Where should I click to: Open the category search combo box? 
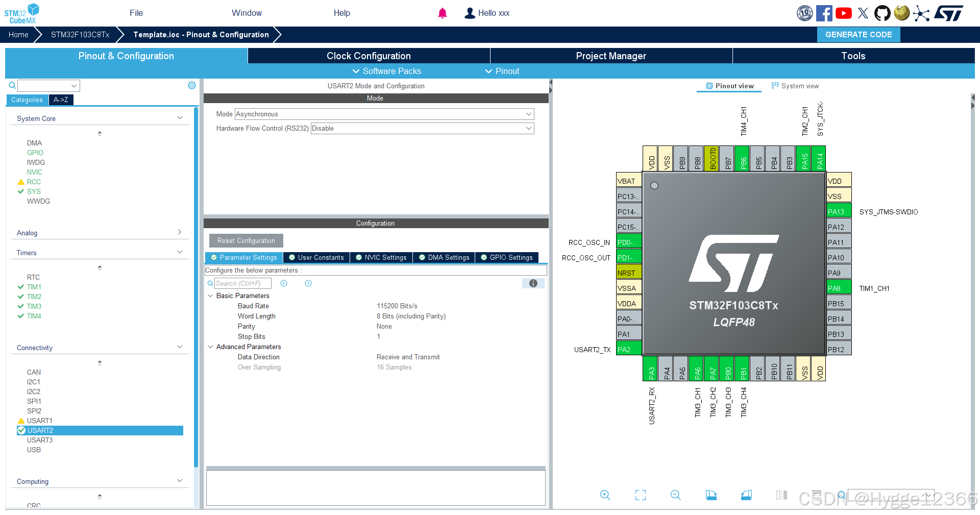48,85
